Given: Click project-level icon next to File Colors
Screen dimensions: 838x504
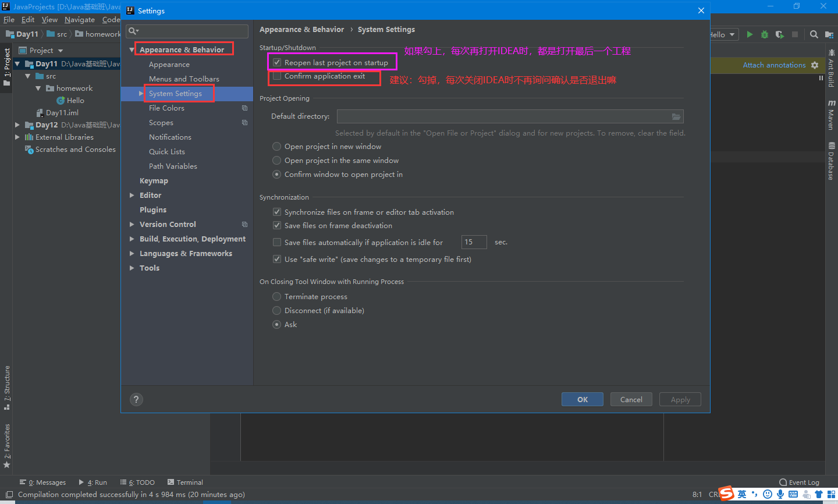Looking at the screenshot, I should 244,108.
